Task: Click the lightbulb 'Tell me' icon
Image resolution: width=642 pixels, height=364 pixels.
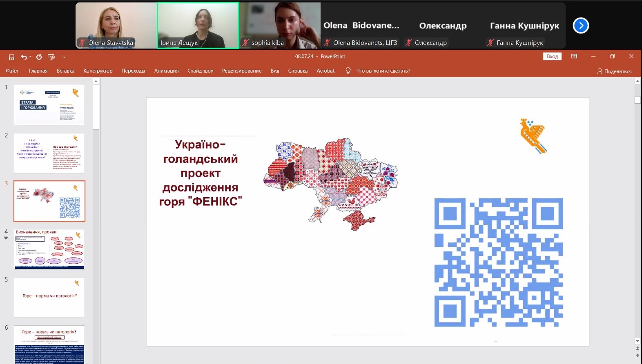Action: click(348, 71)
